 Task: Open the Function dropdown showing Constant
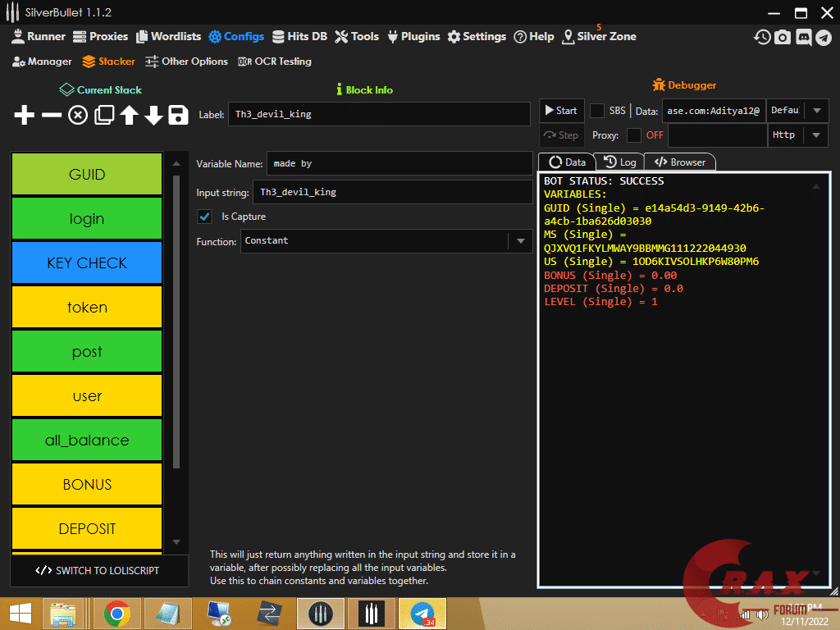tap(522, 241)
